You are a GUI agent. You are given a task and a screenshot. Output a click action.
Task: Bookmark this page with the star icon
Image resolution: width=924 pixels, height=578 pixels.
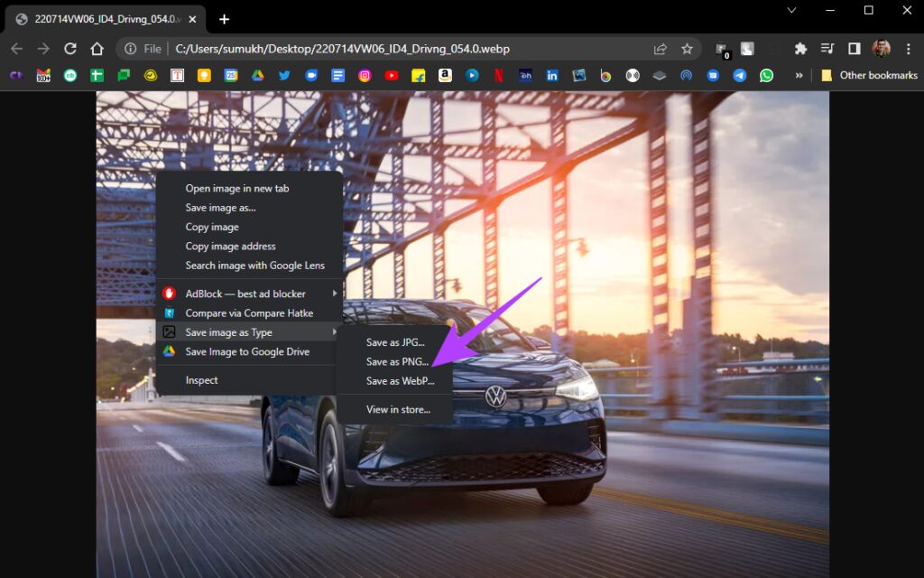pyautogui.click(x=687, y=49)
